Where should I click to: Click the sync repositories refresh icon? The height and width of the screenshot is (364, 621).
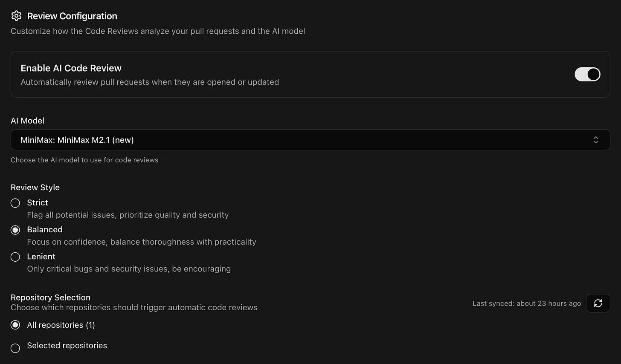pos(598,303)
